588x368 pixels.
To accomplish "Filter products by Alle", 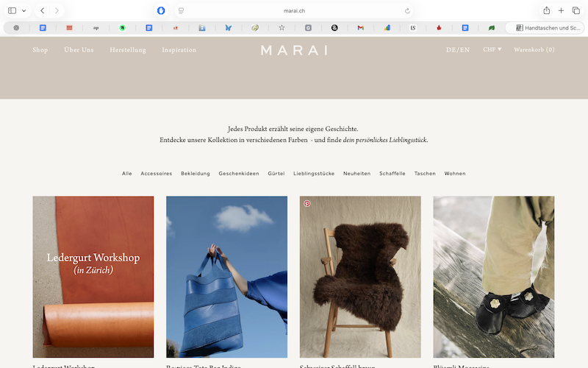I will click(x=126, y=174).
